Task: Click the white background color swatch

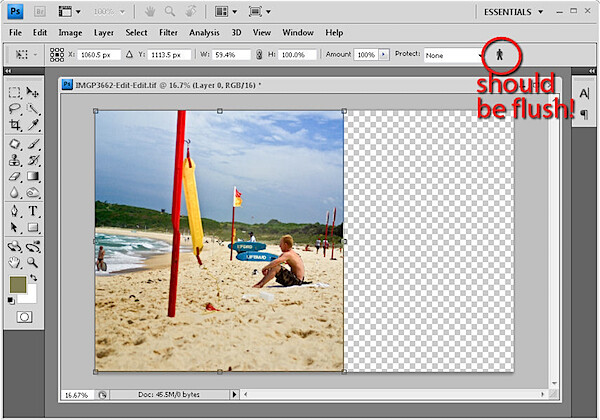Action: 31,297
